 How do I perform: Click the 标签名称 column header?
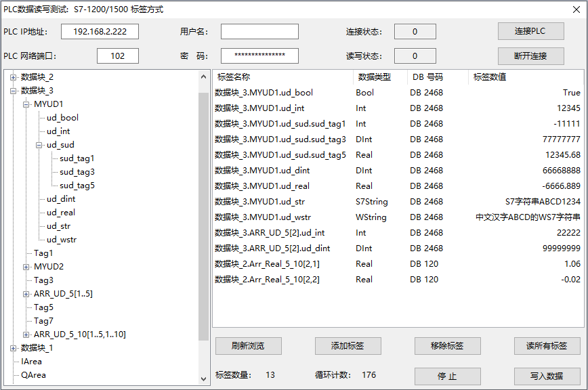[x=234, y=77]
